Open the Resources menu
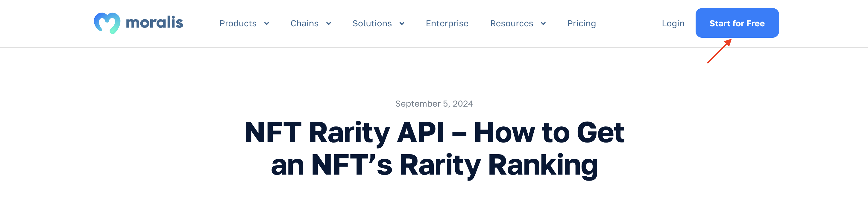Screen dimensions: 868x215 (512, 24)
